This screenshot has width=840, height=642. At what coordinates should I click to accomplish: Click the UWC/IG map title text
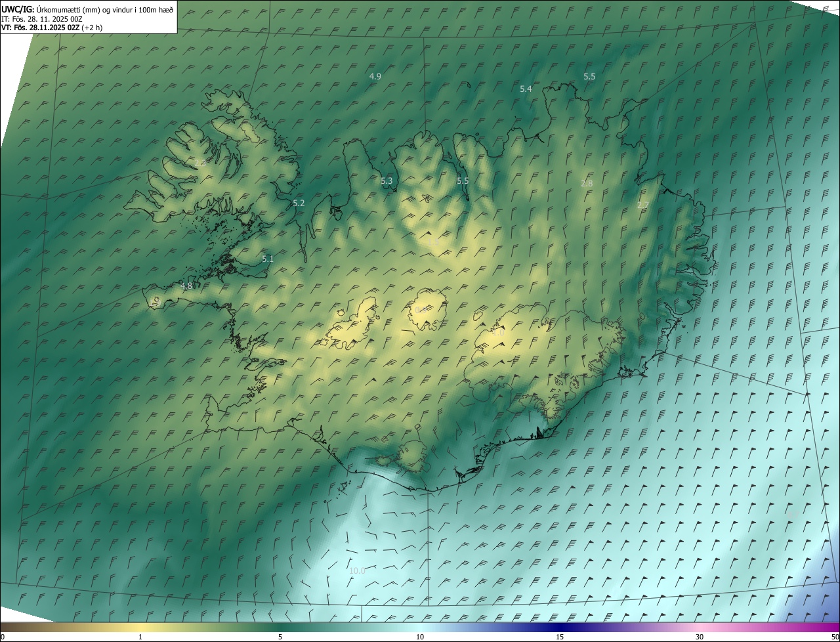(87, 9)
